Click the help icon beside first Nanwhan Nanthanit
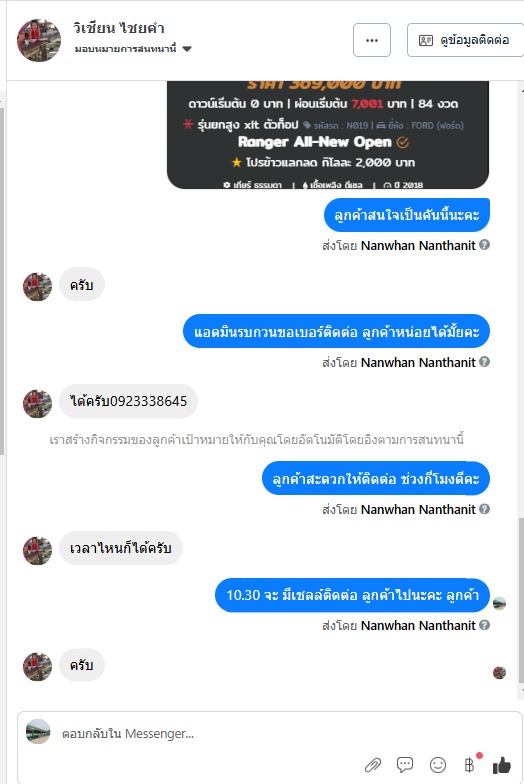This screenshot has width=524, height=784. coord(484,245)
